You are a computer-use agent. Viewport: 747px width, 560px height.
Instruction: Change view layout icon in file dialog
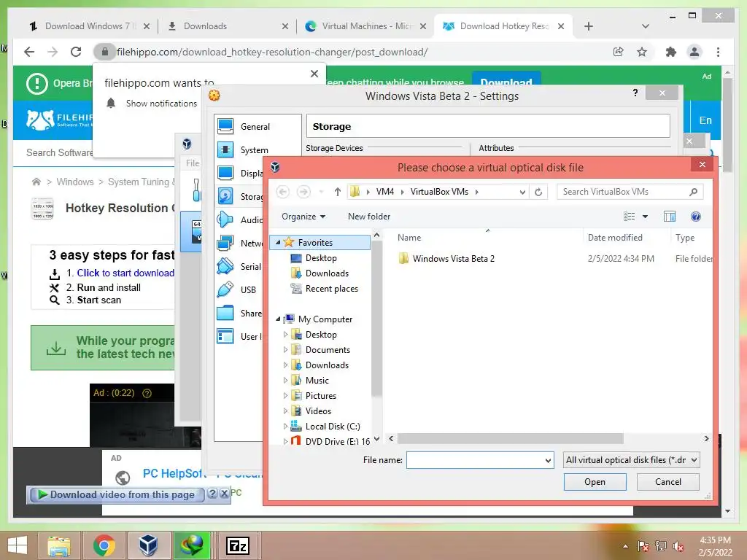[x=629, y=217]
